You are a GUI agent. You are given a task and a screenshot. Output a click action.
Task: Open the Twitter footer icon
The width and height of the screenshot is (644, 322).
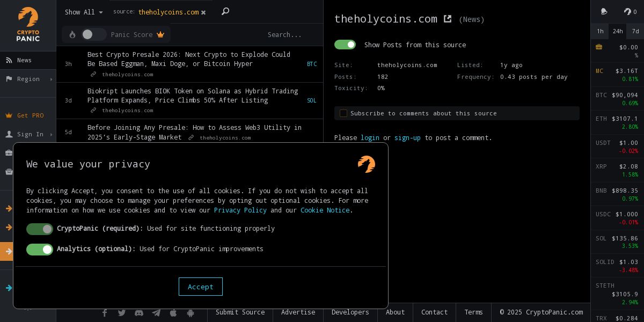click(x=122, y=313)
